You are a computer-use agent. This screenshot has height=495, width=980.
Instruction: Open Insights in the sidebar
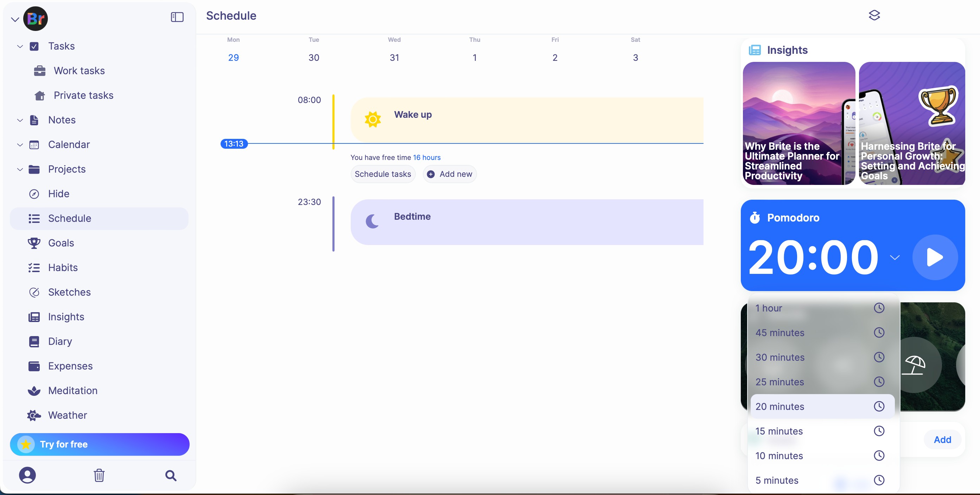click(99, 317)
